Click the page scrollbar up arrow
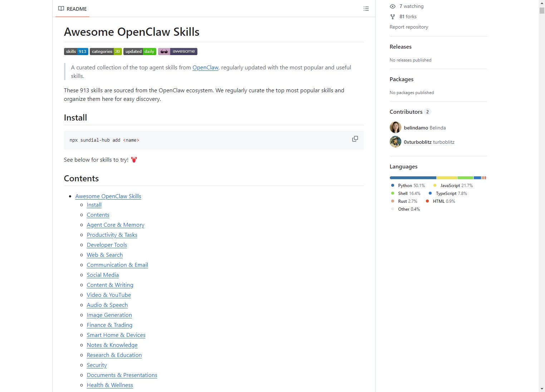The width and height of the screenshot is (545, 392). 542,3
